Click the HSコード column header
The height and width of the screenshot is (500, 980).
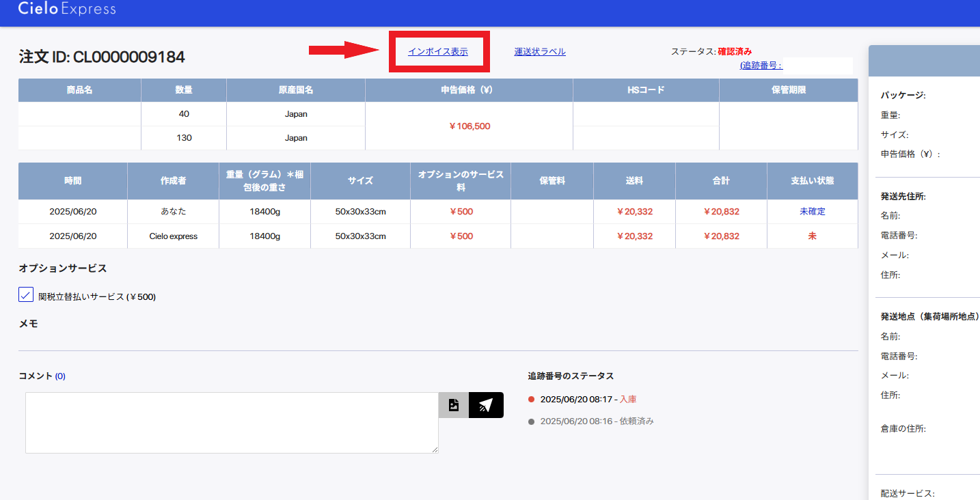(x=646, y=90)
